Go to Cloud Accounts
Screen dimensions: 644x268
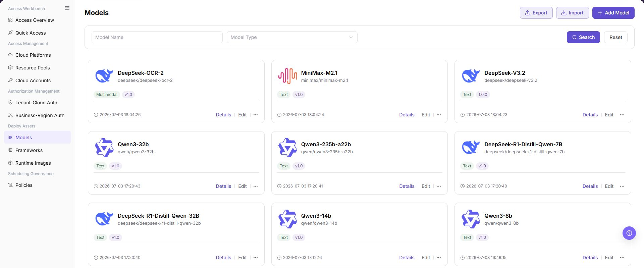pyautogui.click(x=38, y=81)
